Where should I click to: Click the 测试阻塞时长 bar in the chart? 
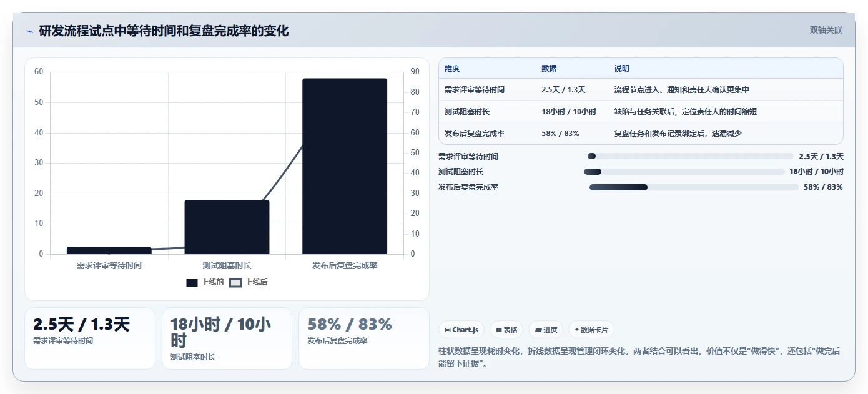click(x=227, y=227)
